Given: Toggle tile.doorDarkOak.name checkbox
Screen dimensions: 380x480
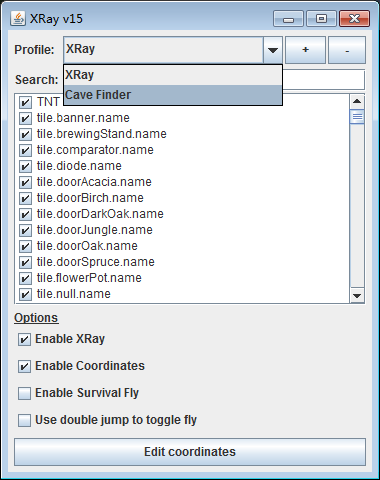Looking at the screenshot, I should pos(25,214).
